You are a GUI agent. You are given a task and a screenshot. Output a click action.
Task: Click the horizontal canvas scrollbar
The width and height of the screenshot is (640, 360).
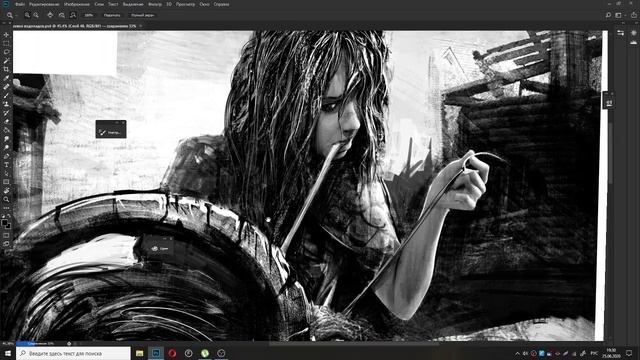point(353,344)
